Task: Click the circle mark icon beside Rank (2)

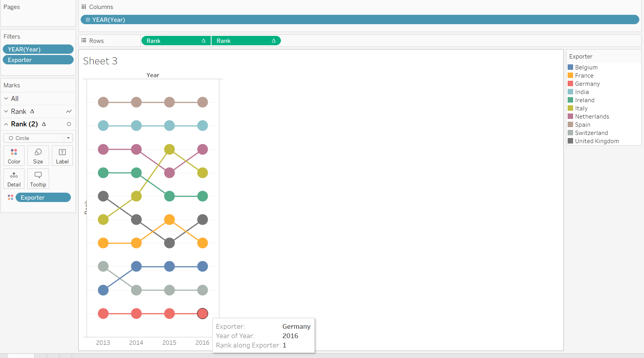Action: pyautogui.click(x=69, y=124)
